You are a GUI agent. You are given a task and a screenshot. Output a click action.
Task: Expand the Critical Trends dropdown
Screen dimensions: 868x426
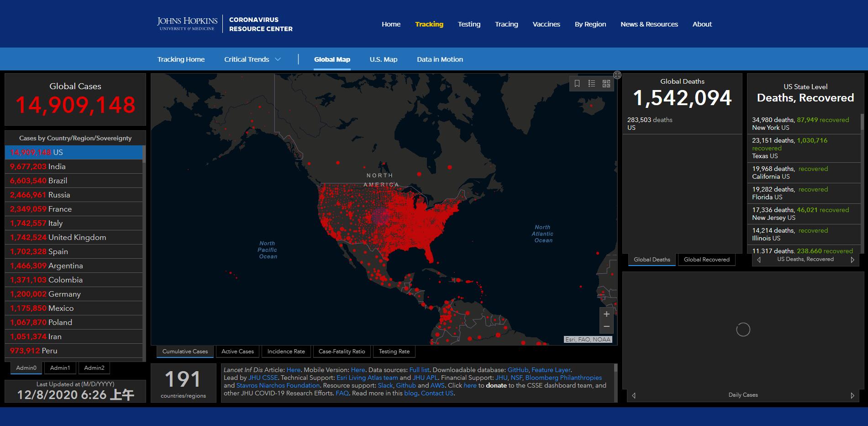pos(253,59)
